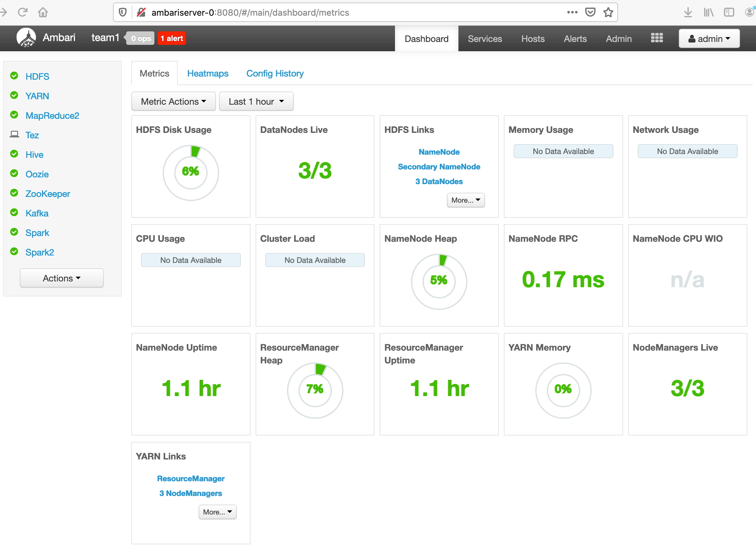Screen dimensions: 756x552
Task: Bookmark page with star icon
Action: click(x=608, y=13)
